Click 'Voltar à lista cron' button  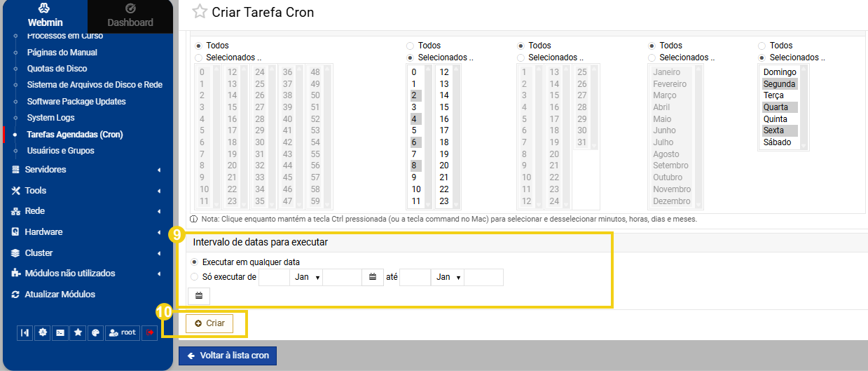click(x=228, y=356)
